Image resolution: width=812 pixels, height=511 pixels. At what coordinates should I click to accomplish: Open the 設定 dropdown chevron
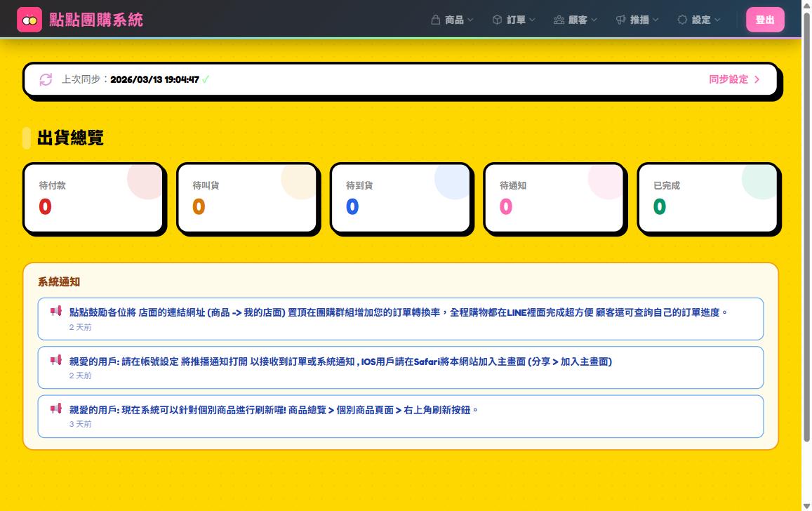(x=717, y=20)
